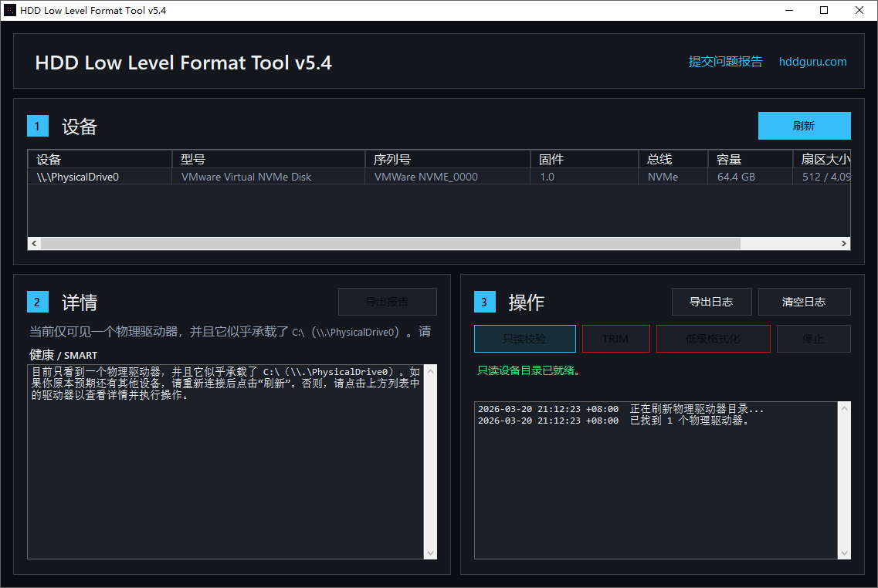878x588 pixels.
Task: Clear the log with 清空日志
Action: point(804,302)
